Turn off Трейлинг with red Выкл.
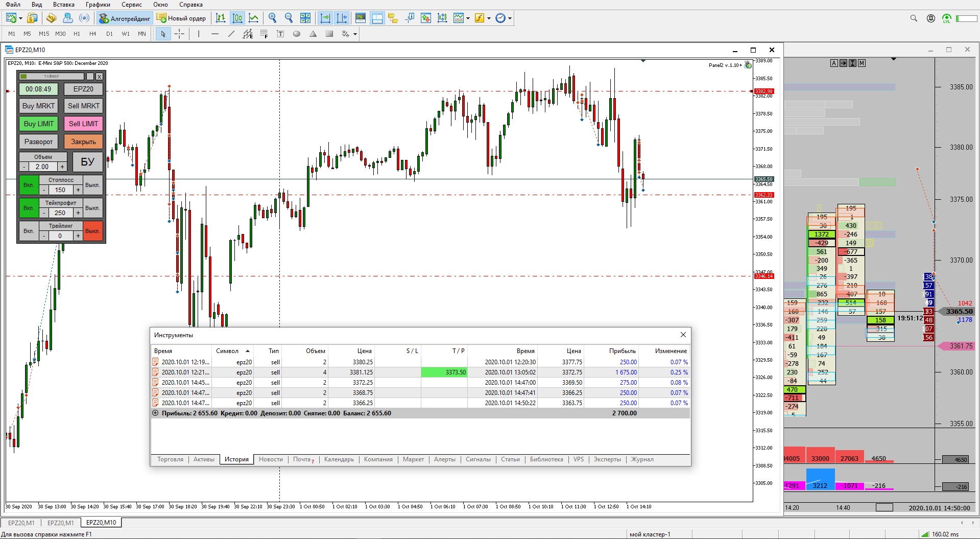 tap(92, 231)
